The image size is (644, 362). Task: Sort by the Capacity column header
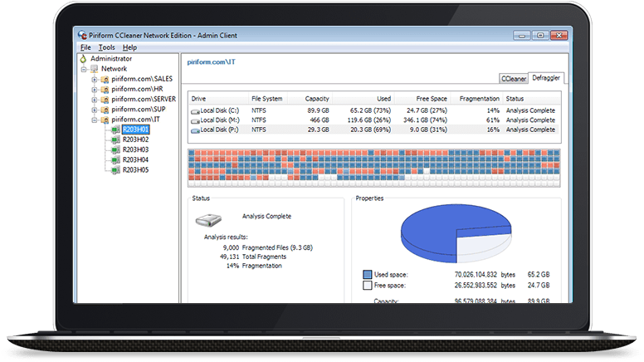point(310,99)
